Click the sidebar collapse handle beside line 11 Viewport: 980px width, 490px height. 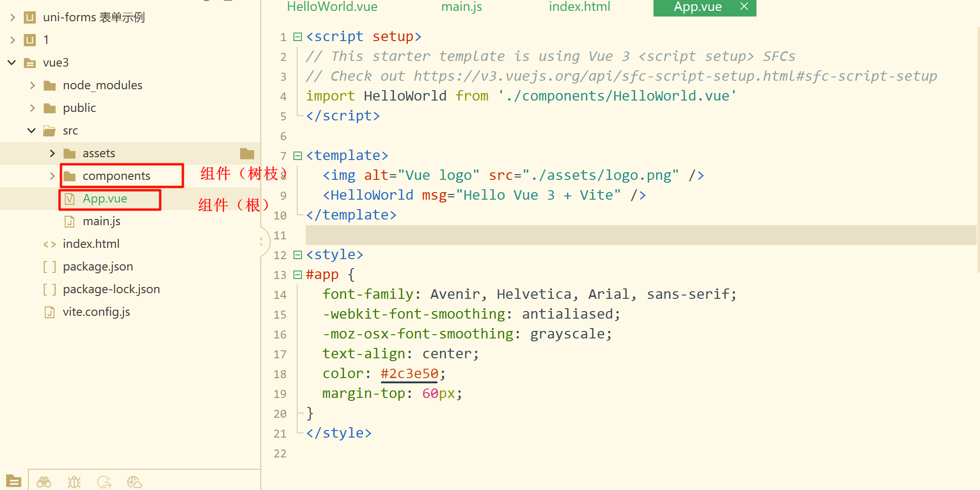point(262,242)
